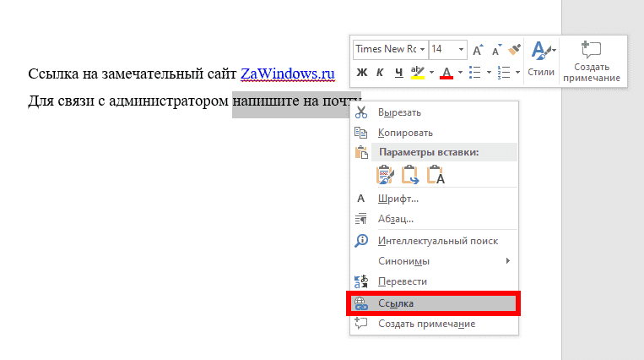The image size is (644, 360).
Task: Open the ZaWindows.ru hyperlink
Action: [x=288, y=74]
